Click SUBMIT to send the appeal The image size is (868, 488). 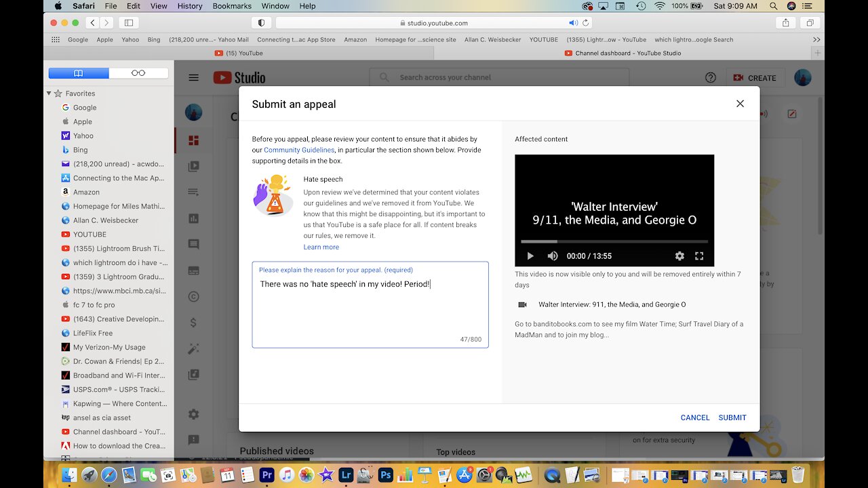click(x=732, y=418)
